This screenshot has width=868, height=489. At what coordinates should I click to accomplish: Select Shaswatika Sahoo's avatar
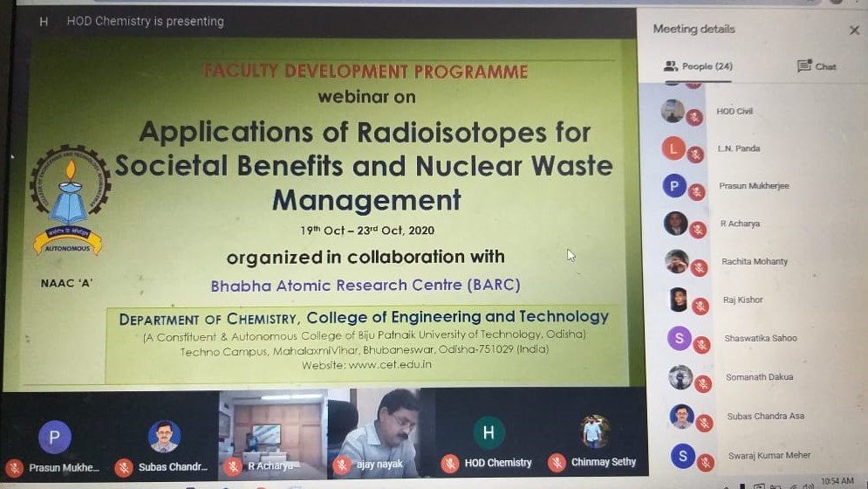[x=680, y=338]
